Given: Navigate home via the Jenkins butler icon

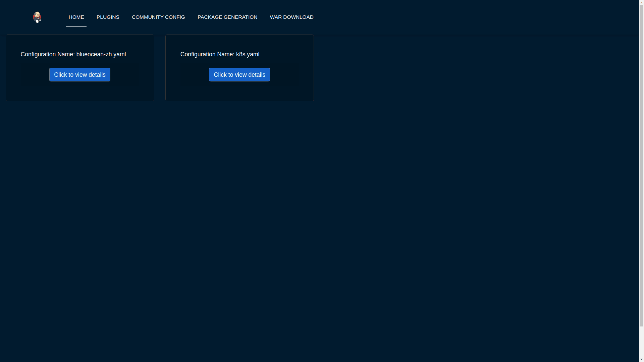Looking at the screenshot, I should pyautogui.click(x=37, y=17).
